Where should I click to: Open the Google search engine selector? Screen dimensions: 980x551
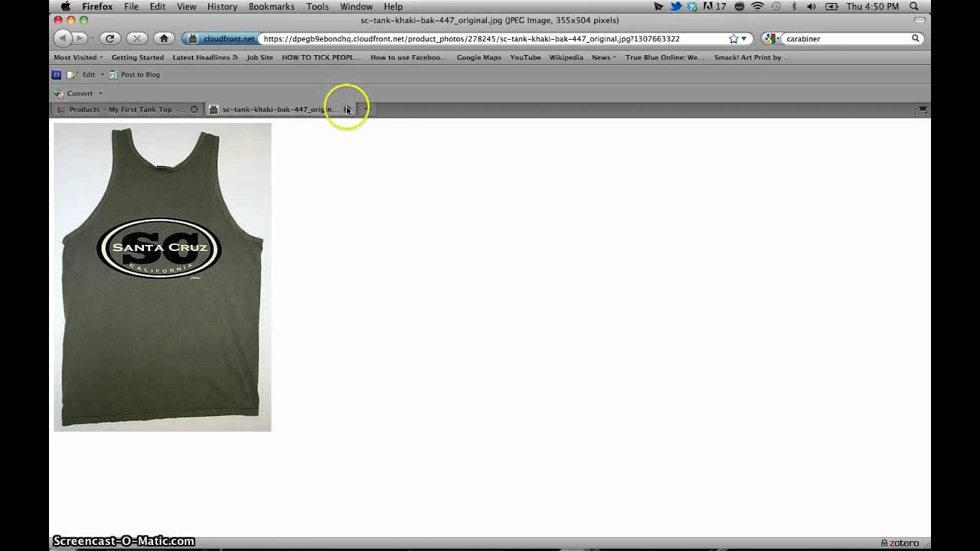pyautogui.click(x=772, y=38)
